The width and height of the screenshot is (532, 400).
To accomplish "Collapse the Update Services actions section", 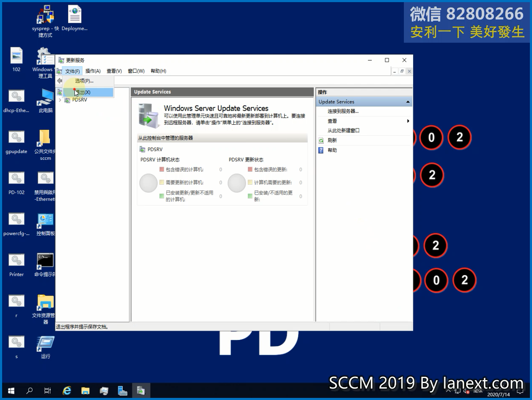I will [x=408, y=102].
